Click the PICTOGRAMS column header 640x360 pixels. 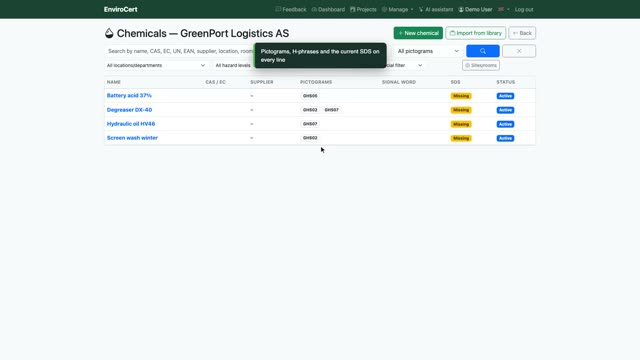point(316,82)
